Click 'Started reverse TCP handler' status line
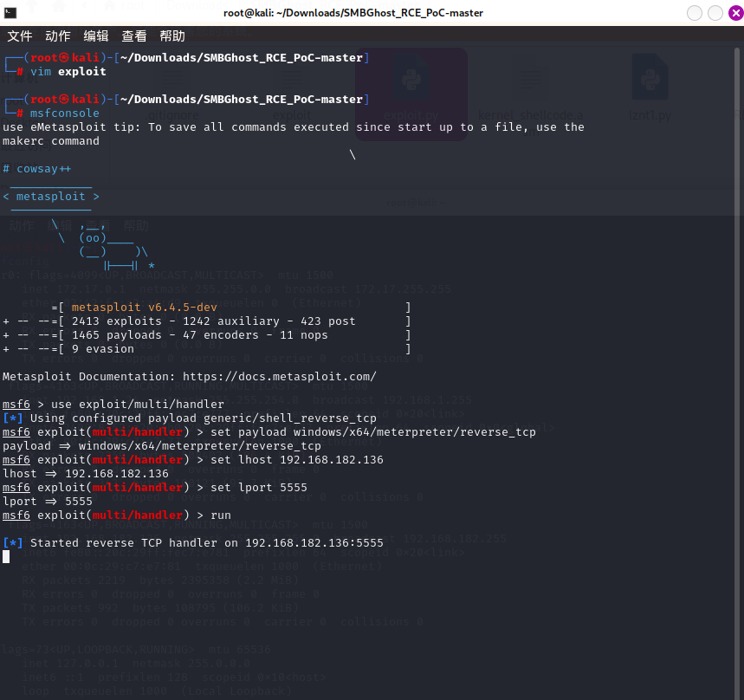This screenshot has width=744, height=700. [192, 543]
